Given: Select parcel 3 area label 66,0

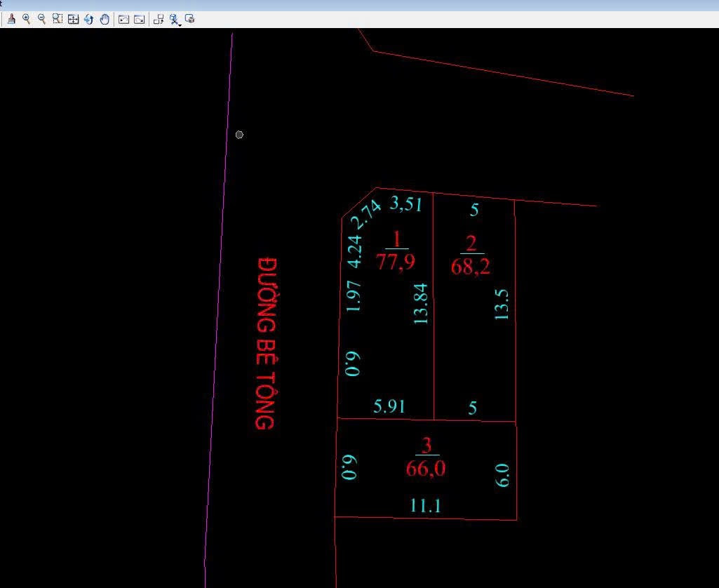Looking at the screenshot, I should 426,469.
